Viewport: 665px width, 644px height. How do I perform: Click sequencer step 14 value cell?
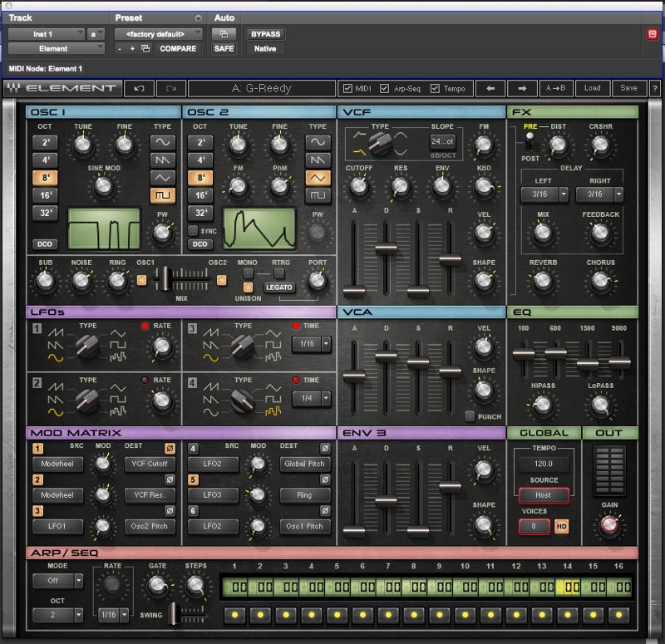point(569,587)
